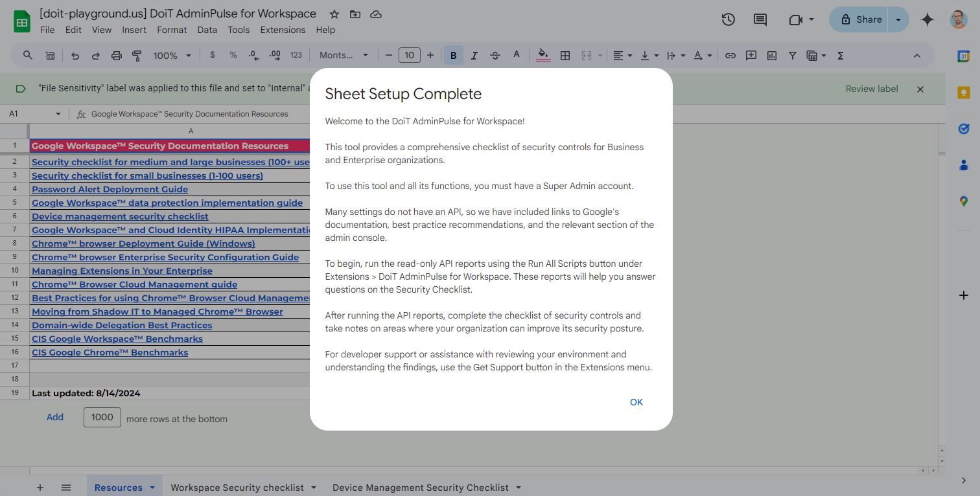Insert a comment from toolbar
This screenshot has width=980, height=496.
(751, 56)
